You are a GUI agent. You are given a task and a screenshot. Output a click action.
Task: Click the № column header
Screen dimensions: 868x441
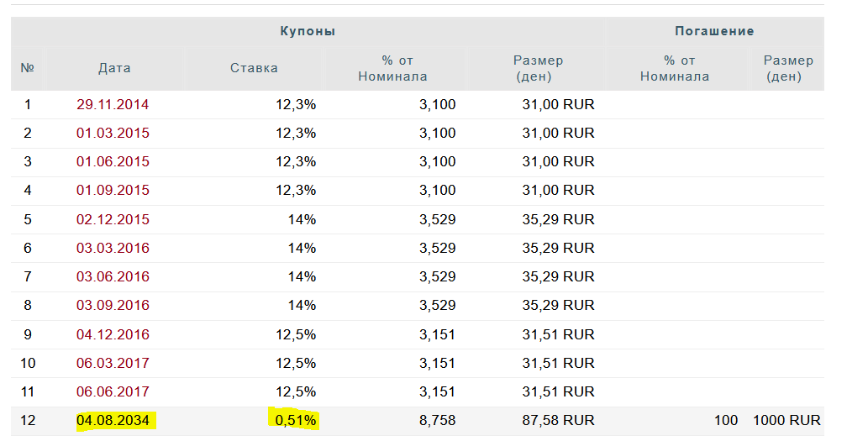coord(27,68)
